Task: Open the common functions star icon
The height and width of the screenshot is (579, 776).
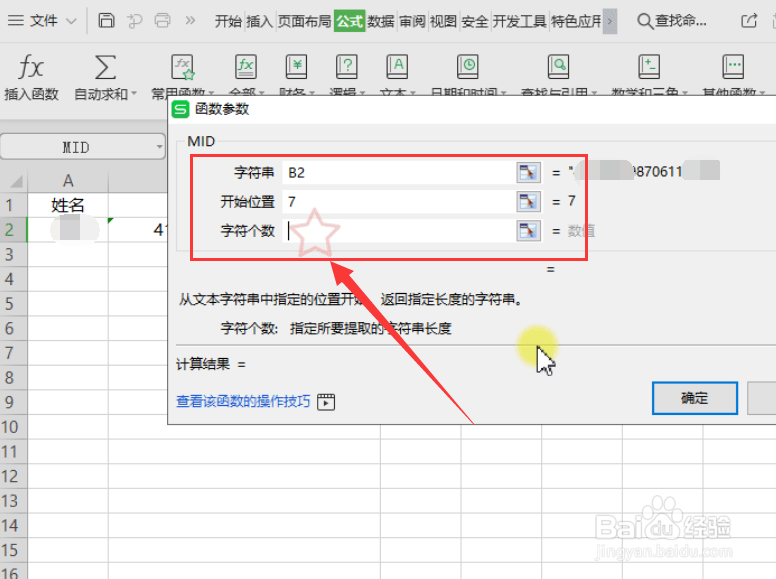Action: (183, 67)
